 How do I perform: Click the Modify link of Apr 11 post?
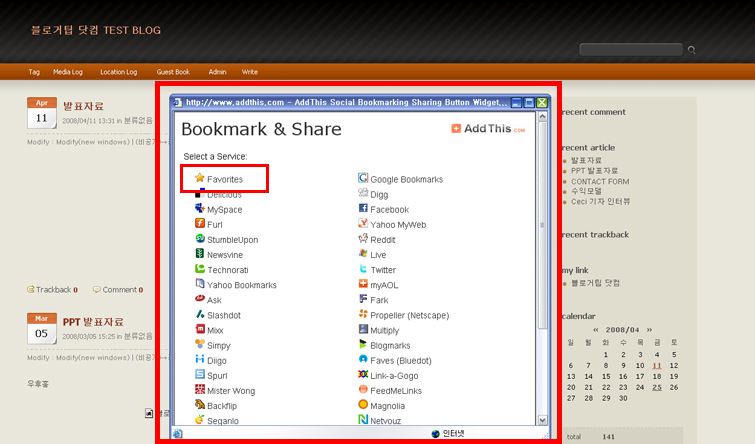click(38, 142)
